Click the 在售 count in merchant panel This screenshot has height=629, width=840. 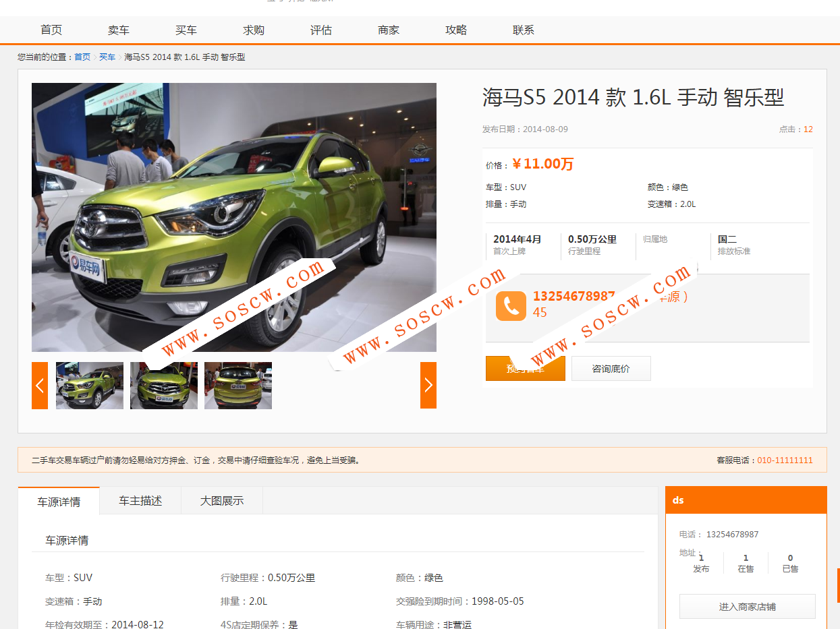(x=746, y=564)
